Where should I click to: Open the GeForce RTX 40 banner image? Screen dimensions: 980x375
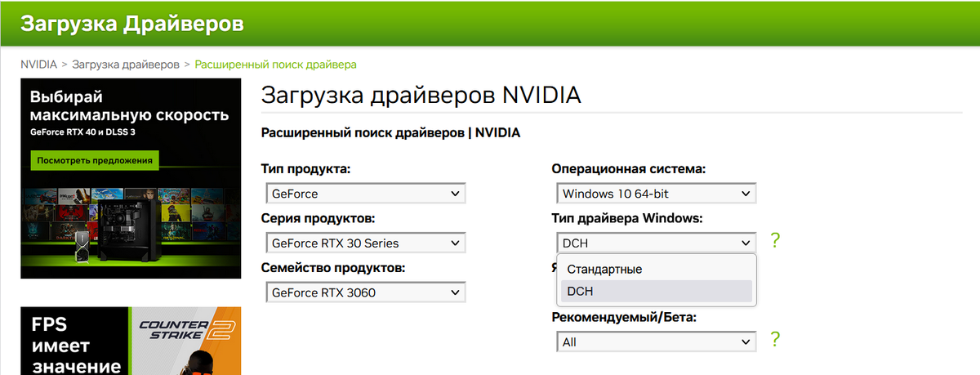click(x=131, y=178)
